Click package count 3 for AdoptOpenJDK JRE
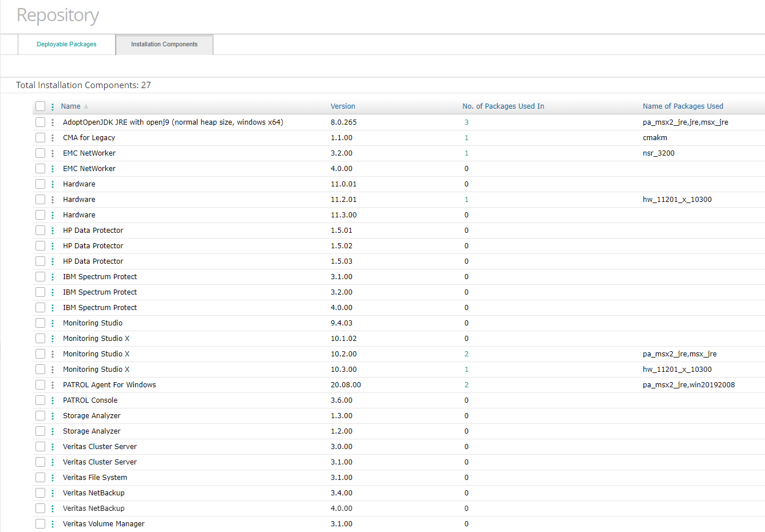 click(466, 122)
